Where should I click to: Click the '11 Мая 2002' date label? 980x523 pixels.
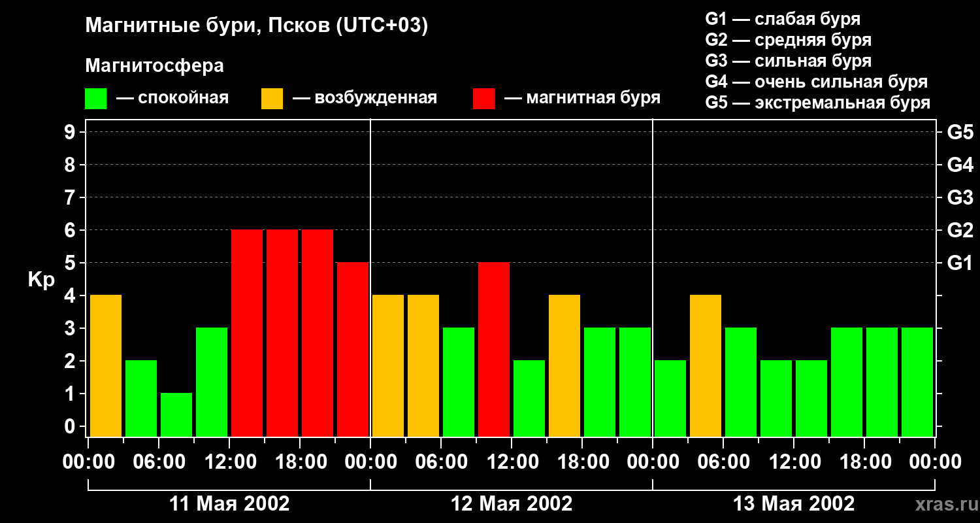tap(229, 504)
